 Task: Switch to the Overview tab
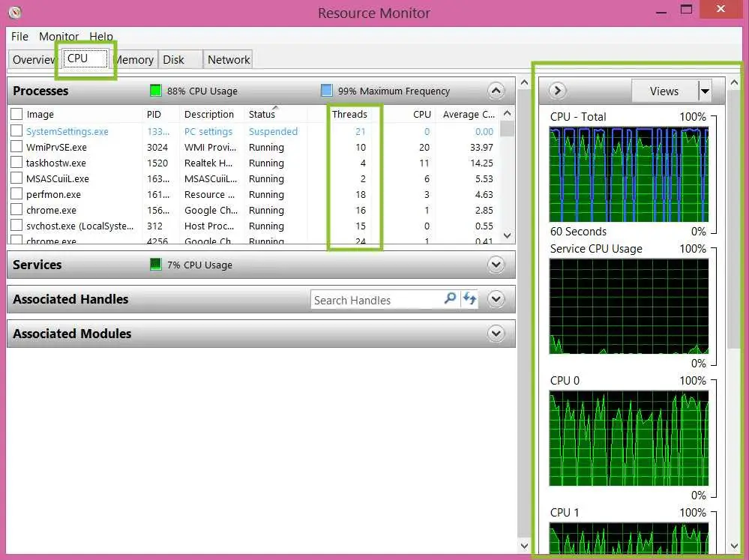coord(34,60)
